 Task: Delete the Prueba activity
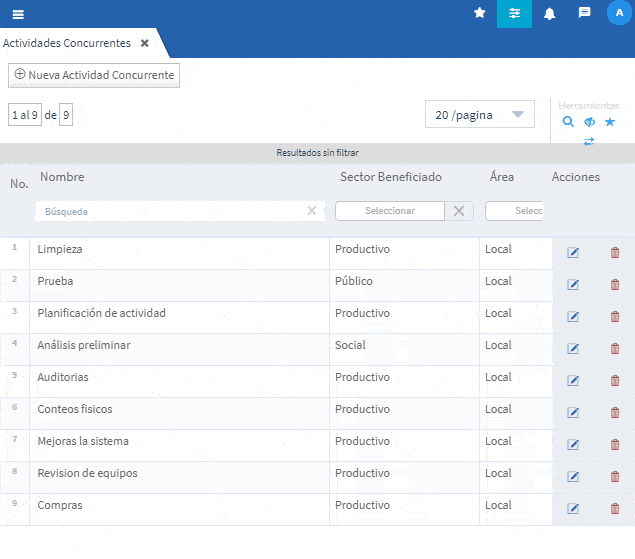coord(615,284)
